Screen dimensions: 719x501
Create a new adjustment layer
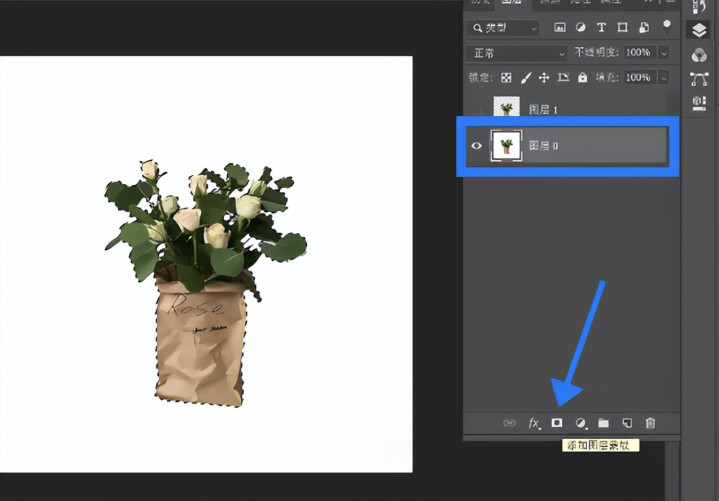(x=580, y=424)
